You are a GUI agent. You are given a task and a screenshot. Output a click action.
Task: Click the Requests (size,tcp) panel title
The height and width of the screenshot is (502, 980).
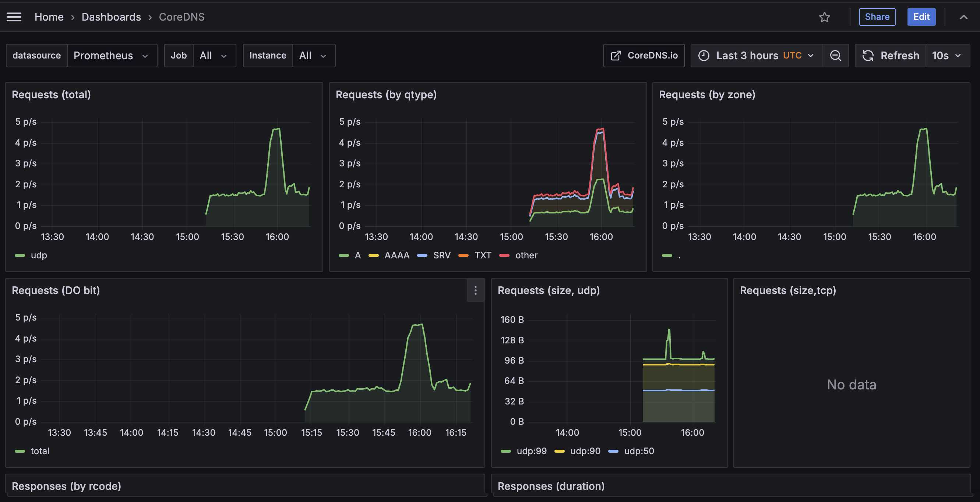[788, 290]
